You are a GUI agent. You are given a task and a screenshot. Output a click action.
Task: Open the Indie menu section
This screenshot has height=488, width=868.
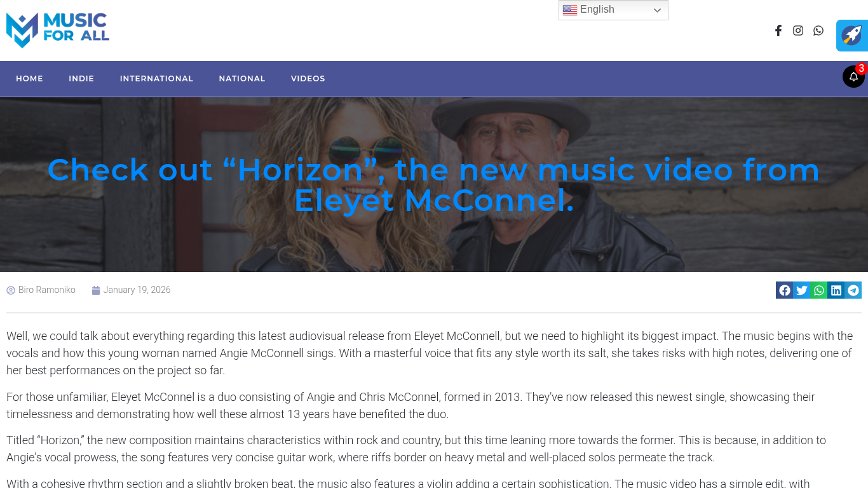tap(81, 79)
